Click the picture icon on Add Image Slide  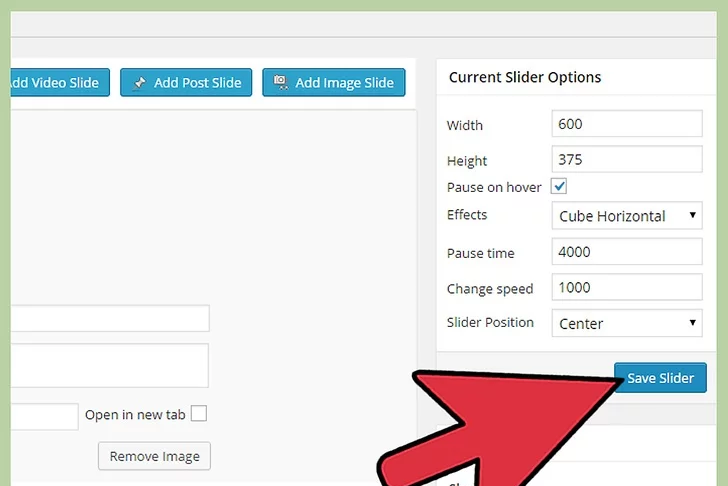[x=280, y=83]
